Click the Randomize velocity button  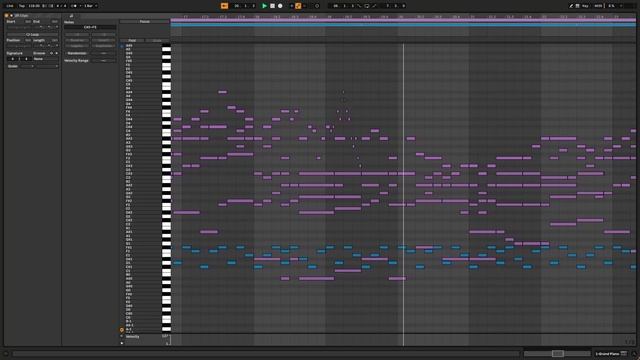point(77,53)
